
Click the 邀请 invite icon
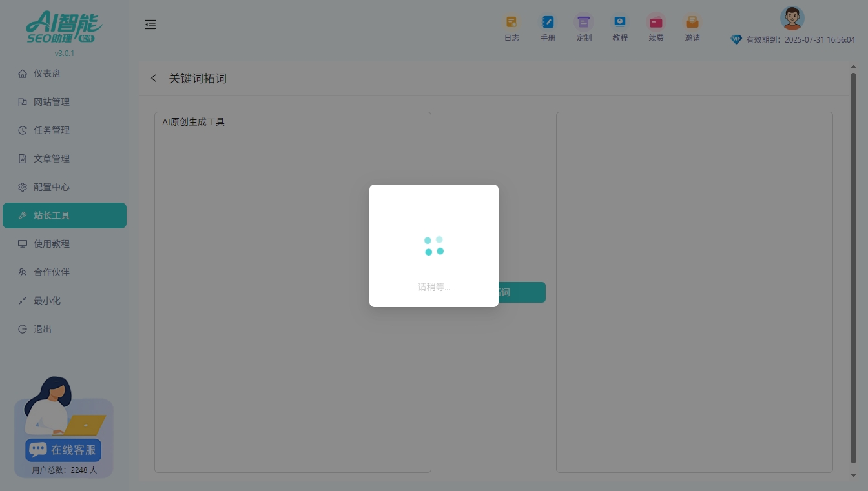(692, 23)
